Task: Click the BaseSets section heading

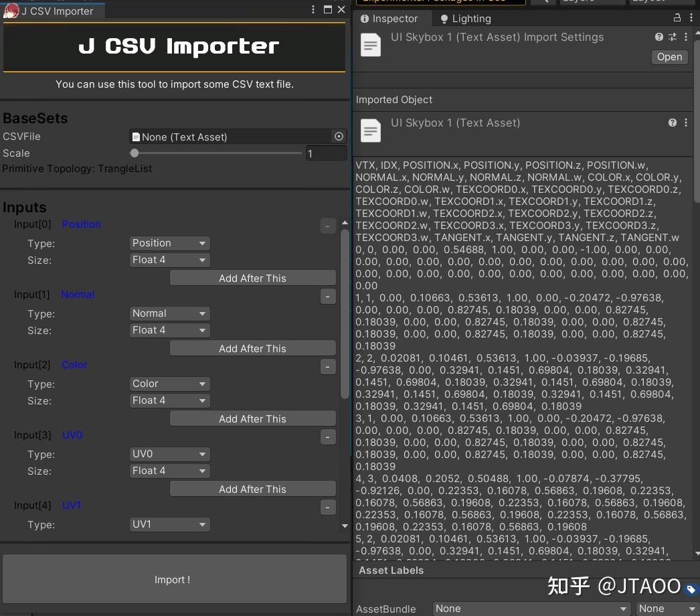Action: 35,118
